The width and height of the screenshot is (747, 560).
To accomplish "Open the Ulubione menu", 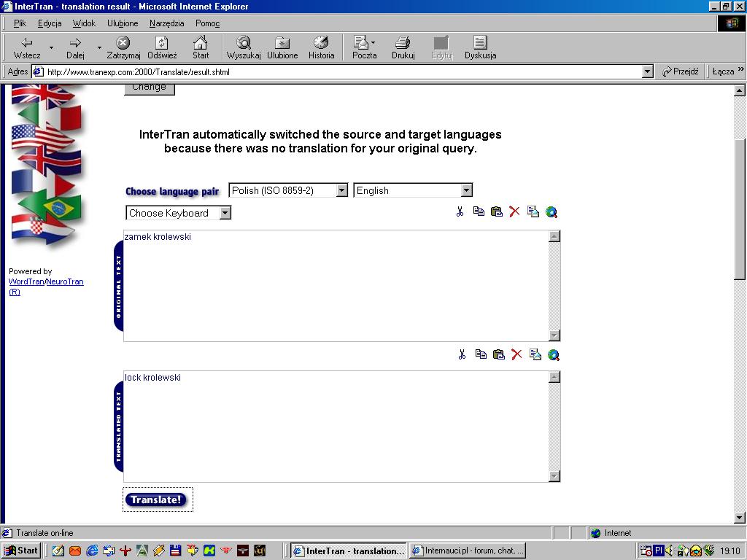I will [x=123, y=23].
